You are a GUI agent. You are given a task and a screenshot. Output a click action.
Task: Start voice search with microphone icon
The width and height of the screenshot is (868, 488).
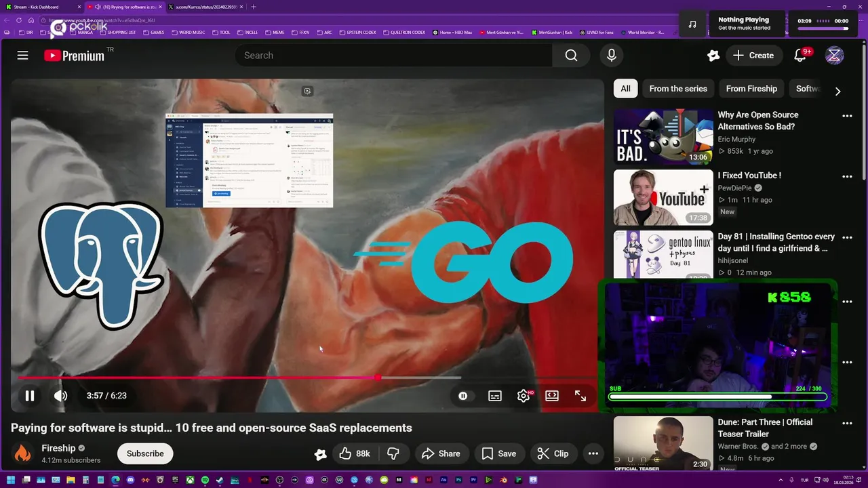[612, 56]
